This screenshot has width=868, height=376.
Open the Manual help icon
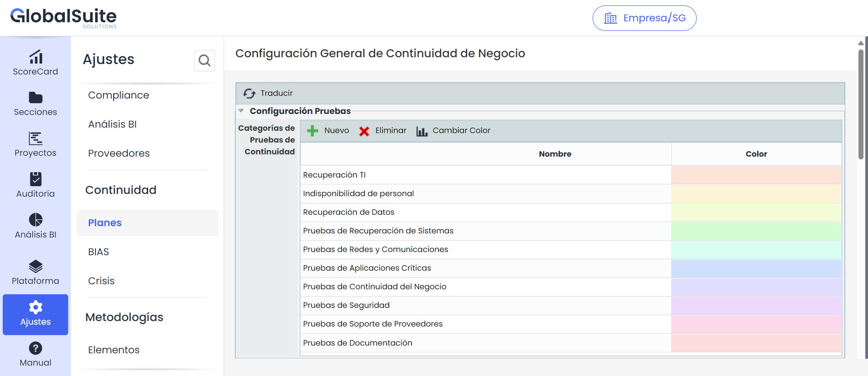35,348
